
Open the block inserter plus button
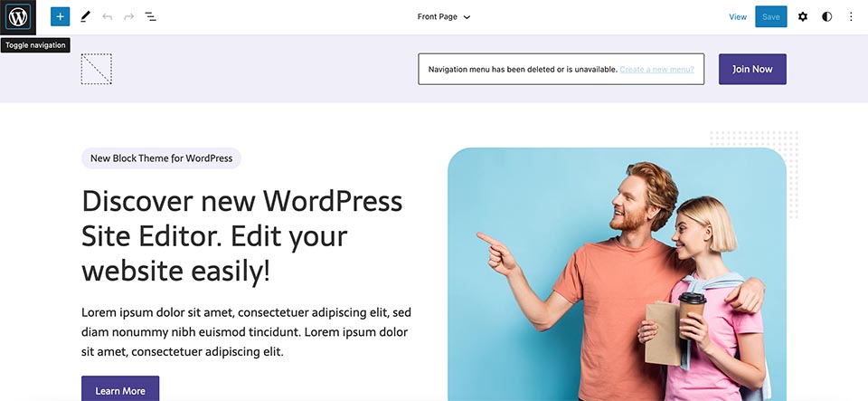click(61, 17)
